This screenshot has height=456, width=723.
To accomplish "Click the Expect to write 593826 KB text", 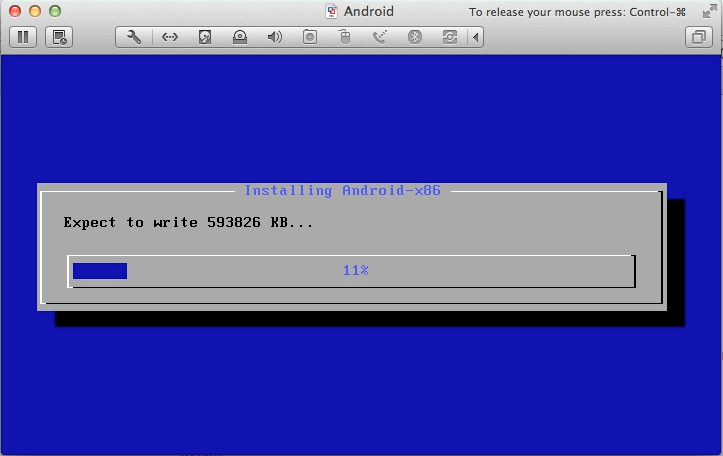I will (x=188, y=223).
